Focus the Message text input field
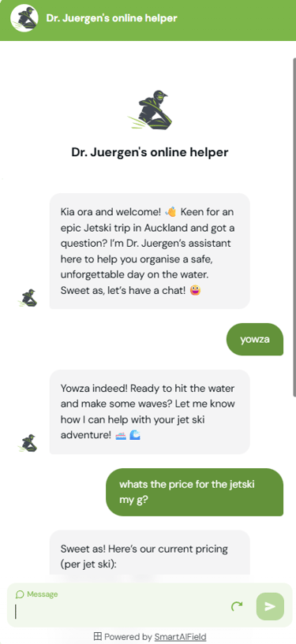 click(119, 612)
